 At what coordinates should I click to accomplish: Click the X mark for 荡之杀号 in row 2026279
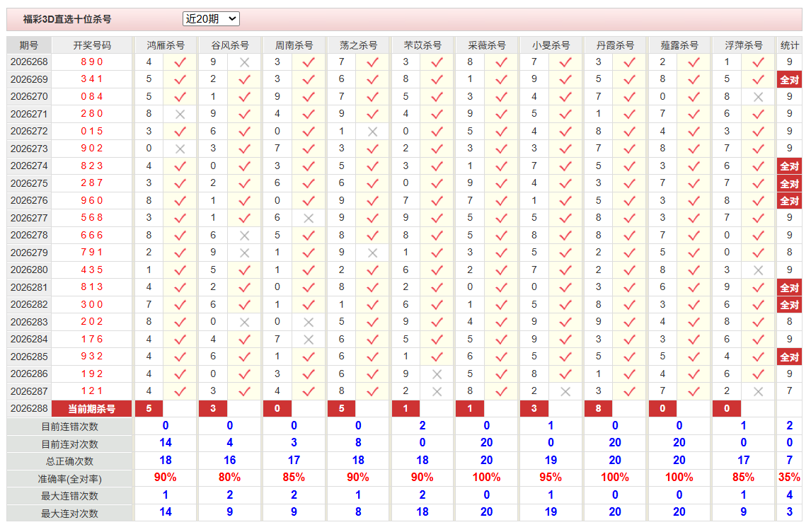tap(372, 253)
